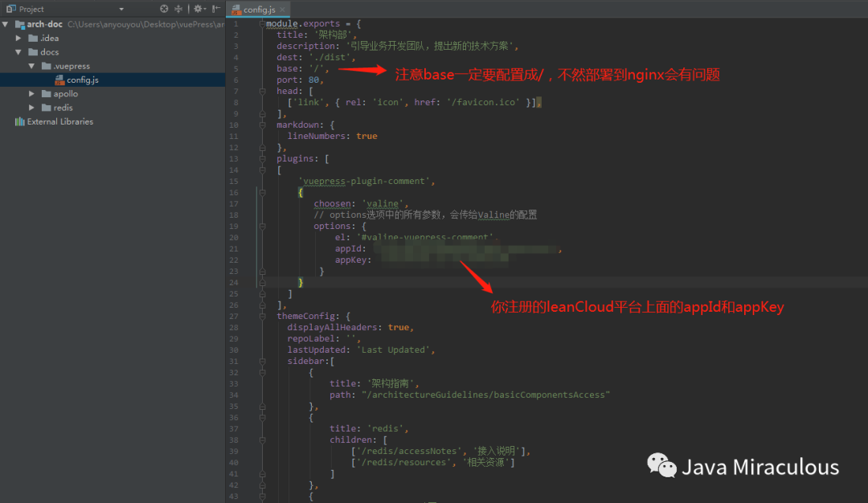868x503 pixels.
Task: Click the displayAllHeaders property
Action: (332, 328)
